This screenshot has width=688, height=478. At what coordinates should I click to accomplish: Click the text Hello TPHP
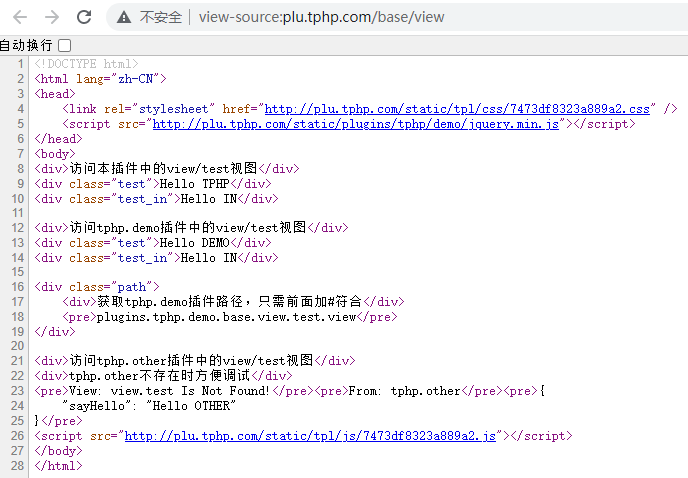tap(194, 183)
